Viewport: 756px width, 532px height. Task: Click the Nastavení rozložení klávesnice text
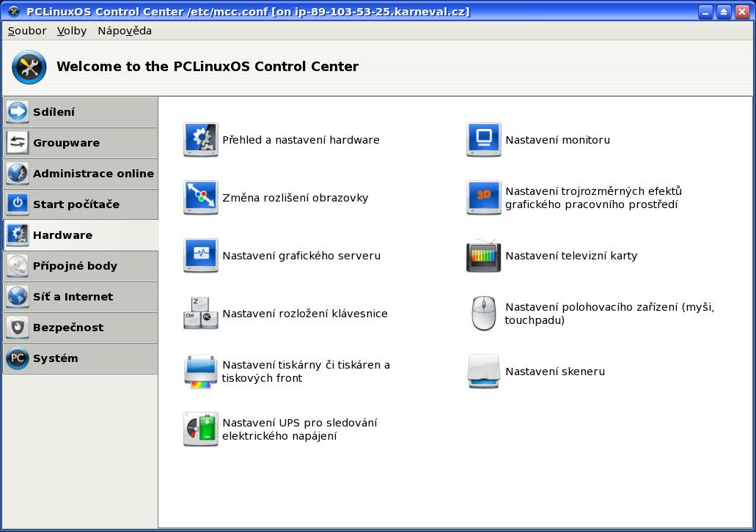pyautogui.click(x=305, y=313)
